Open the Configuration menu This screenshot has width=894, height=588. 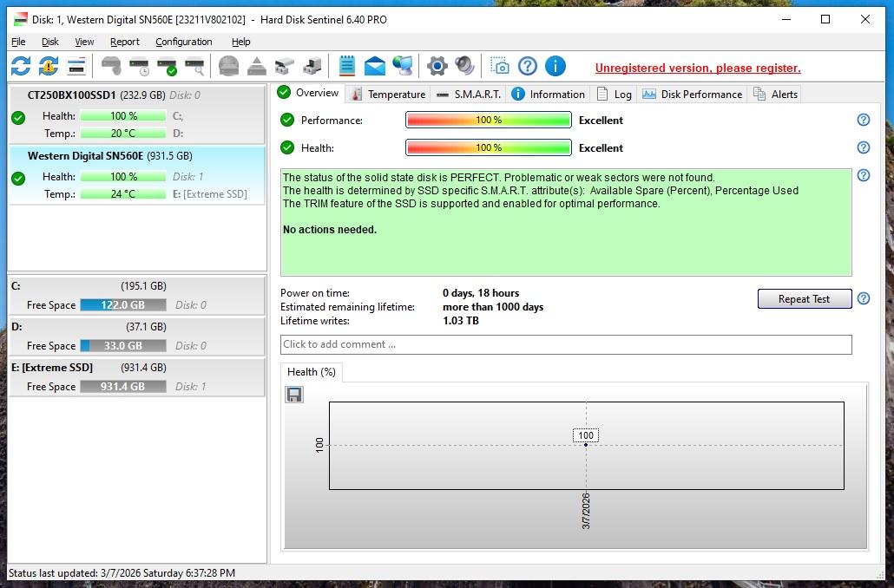coord(183,42)
